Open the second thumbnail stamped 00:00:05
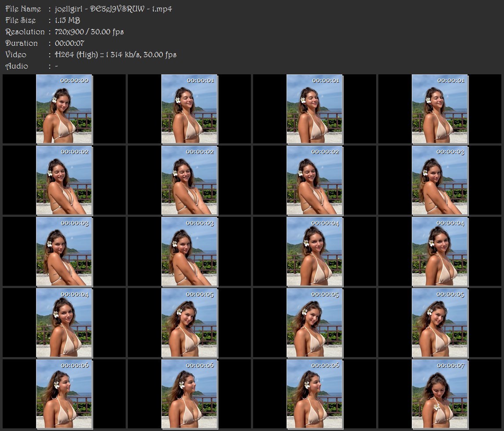The image size is (504, 431). [x=315, y=323]
